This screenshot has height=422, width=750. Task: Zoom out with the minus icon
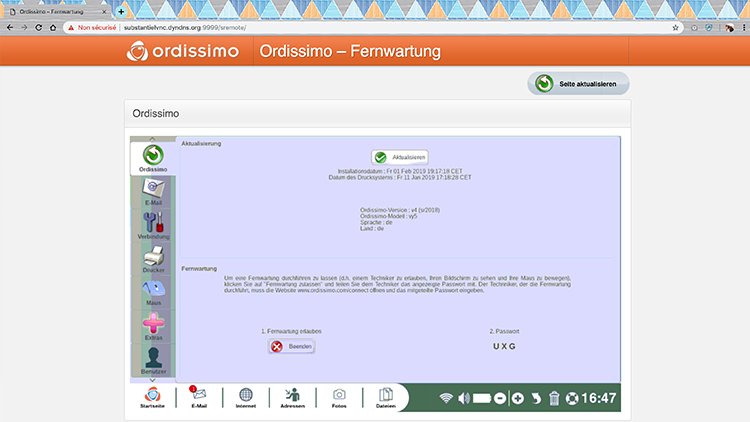500,398
